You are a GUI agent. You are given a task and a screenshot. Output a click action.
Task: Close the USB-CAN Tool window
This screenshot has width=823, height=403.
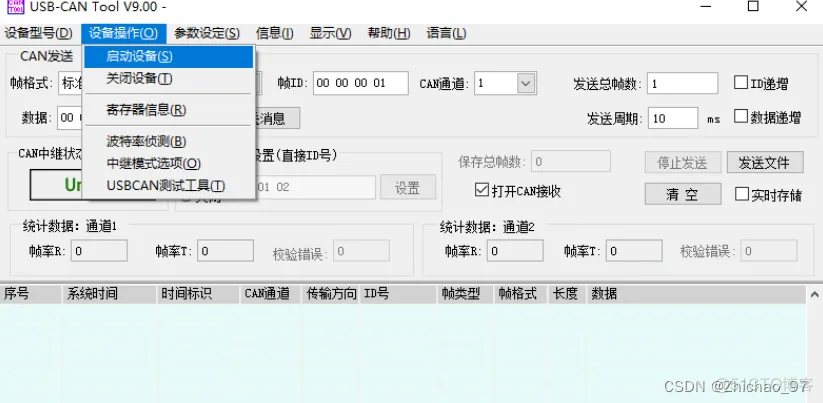click(801, 6)
